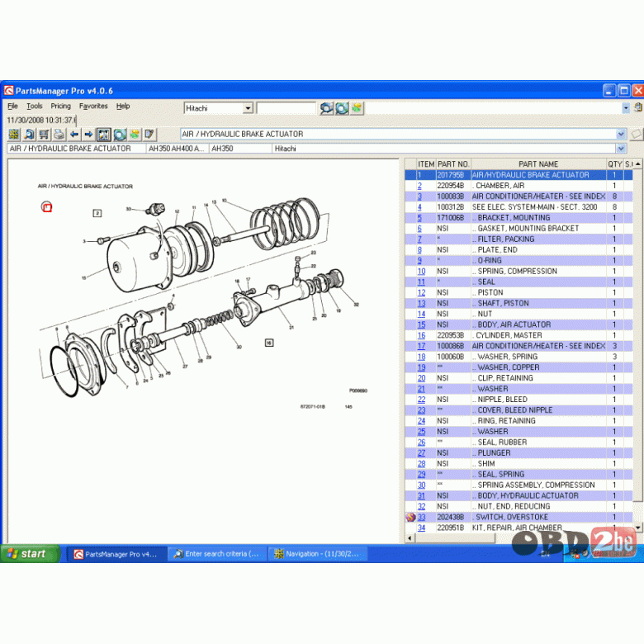This screenshot has width=644, height=644.
Task: Select part number 100060B cell
Action: pyautogui.click(x=453, y=357)
